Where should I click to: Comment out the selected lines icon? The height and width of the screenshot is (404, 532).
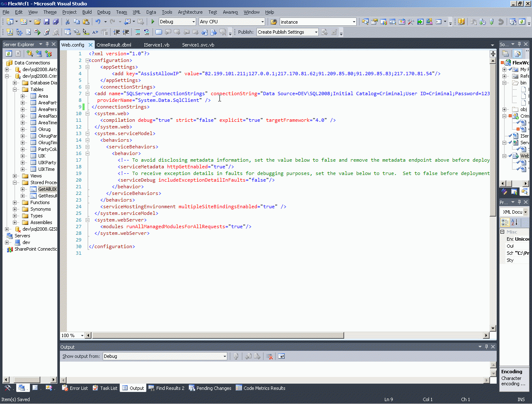click(138, 32)
